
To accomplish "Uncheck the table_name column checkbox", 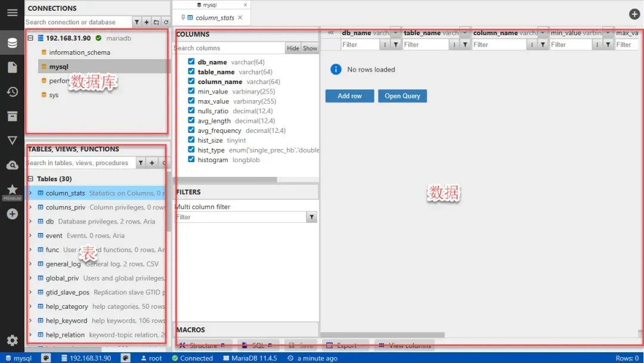I will click(x=191, y=72).
